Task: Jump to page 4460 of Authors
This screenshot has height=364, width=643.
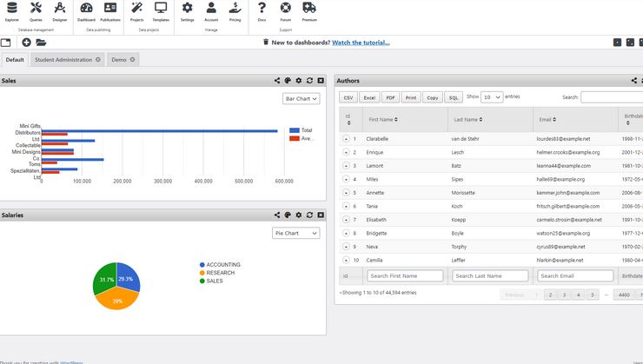Action: pyautogui.click(x=624, y=295)
